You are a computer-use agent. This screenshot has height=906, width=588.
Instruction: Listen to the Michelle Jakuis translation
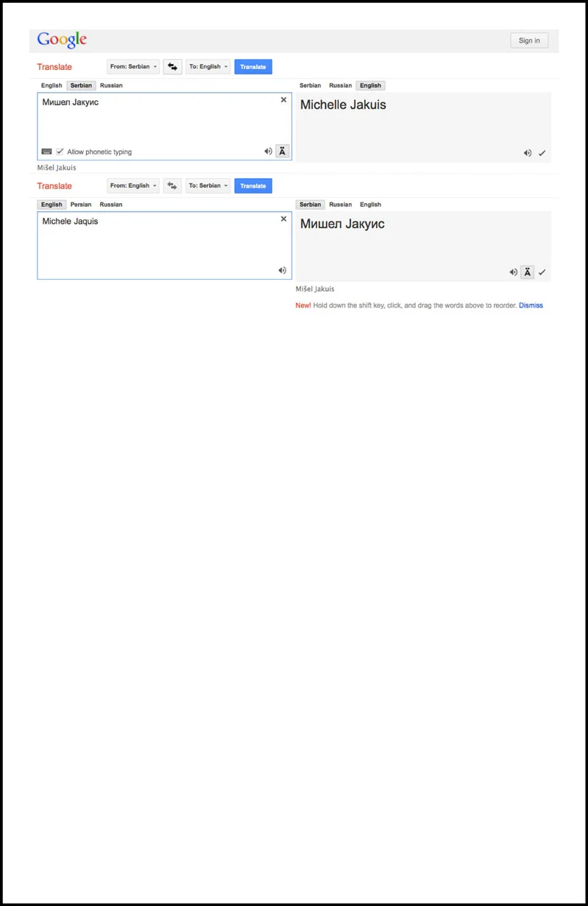click(527, 153)
